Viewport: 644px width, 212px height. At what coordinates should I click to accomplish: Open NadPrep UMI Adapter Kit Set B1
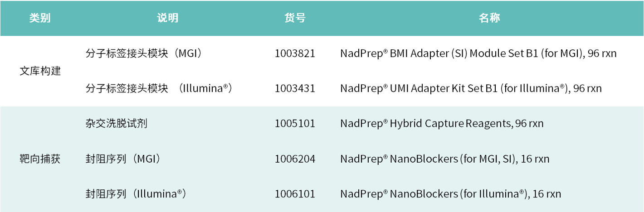point(471,89)
